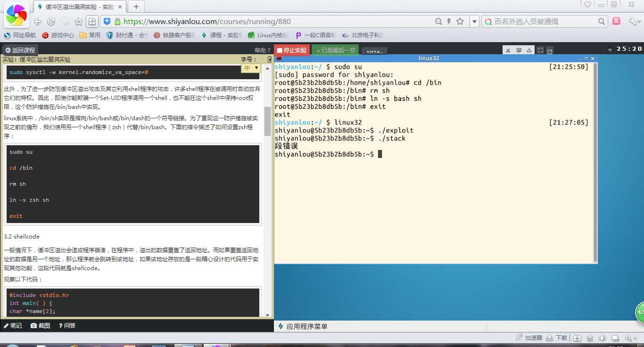The height and width of the screenshot is (347, 644).
Task: Click the window-stack icon in status bar
Action: 616,338
